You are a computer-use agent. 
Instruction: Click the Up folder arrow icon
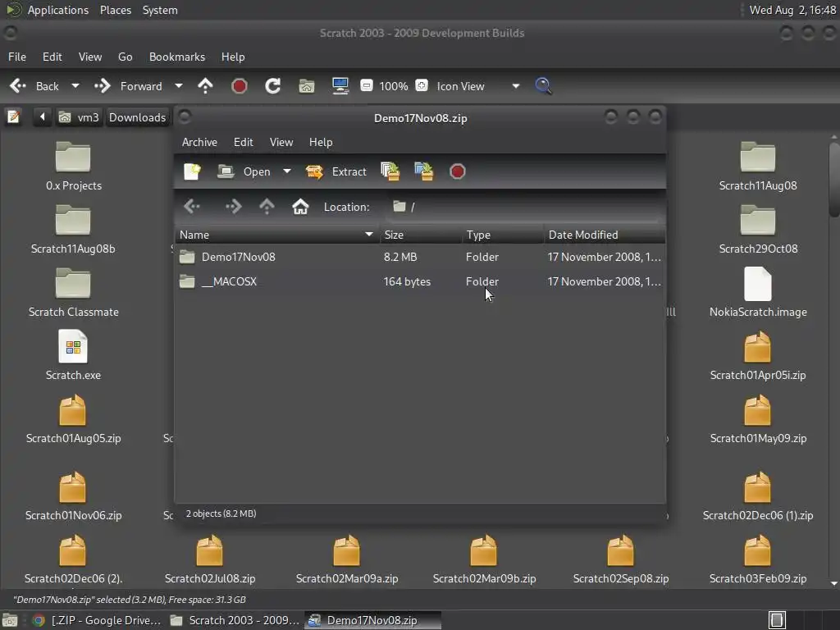(x=205, y=86)
